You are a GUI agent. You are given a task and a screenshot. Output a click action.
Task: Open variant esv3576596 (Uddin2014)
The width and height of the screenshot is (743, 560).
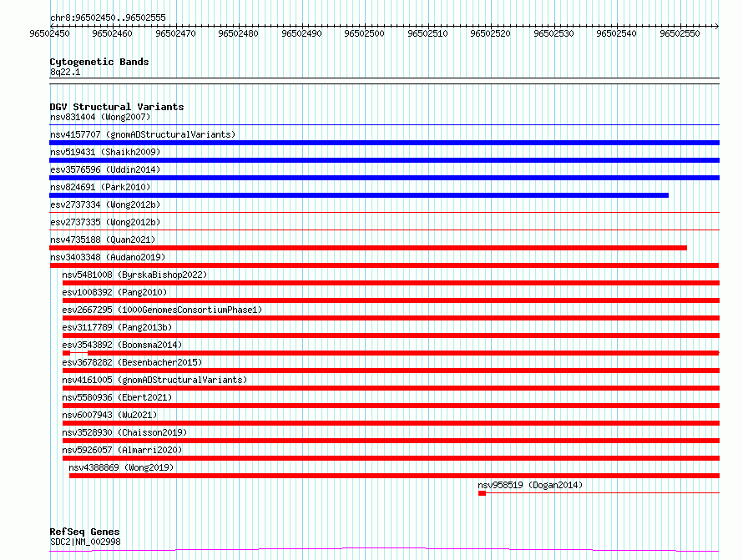tap(105, 169)
